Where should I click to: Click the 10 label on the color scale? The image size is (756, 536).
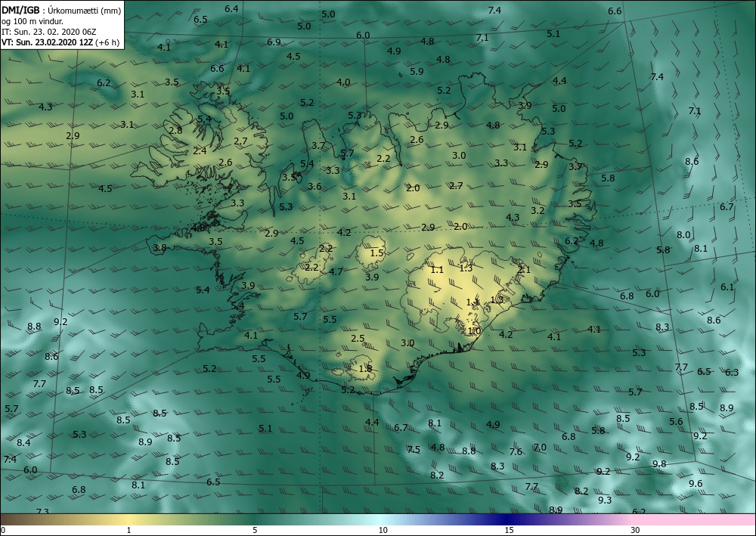383,531
